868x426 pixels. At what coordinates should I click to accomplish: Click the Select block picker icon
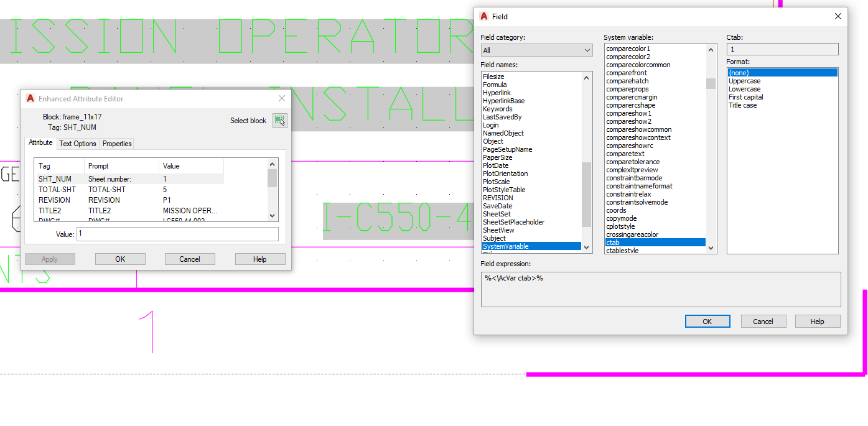[x=280, y=120]
